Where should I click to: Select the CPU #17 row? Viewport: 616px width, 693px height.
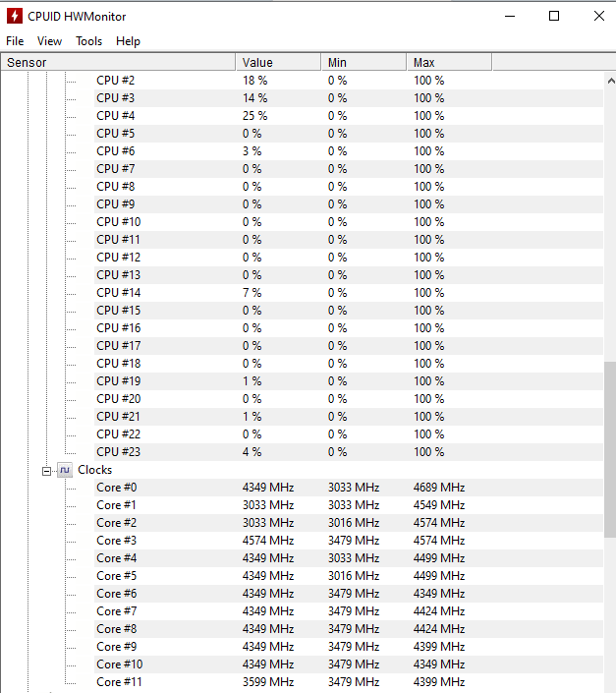pos(349,346)
